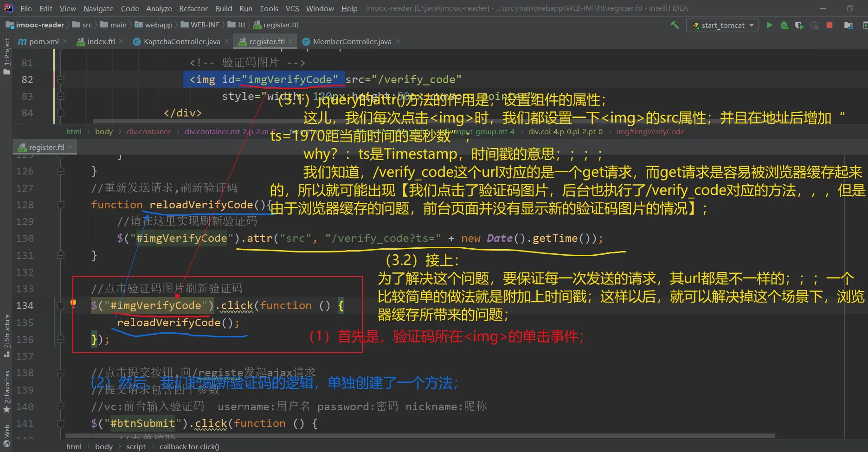Open the View menu
The height and width of the screenshot is (452, 868).
(68, 8)
